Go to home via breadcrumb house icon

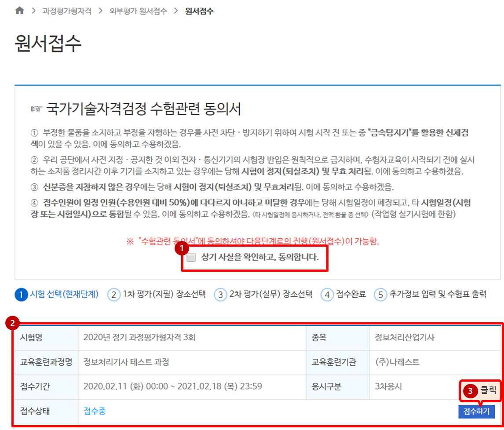click(x=20, y=11)
